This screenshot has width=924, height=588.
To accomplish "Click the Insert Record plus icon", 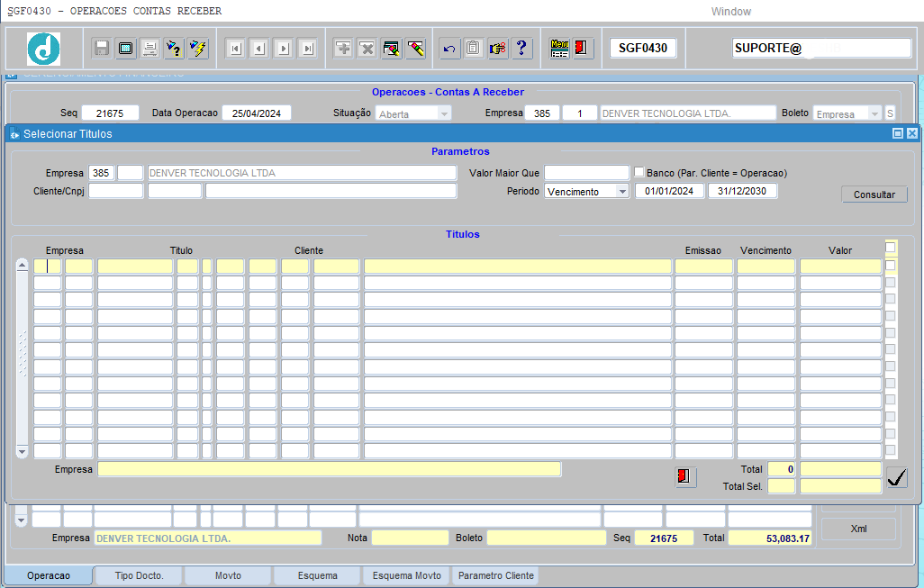I will tap(343, 48).
